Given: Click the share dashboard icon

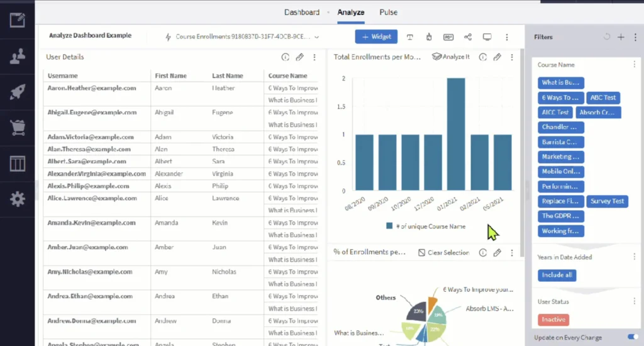Looking at the screenshot, I should pyautogui.click(x=468, y=37).
